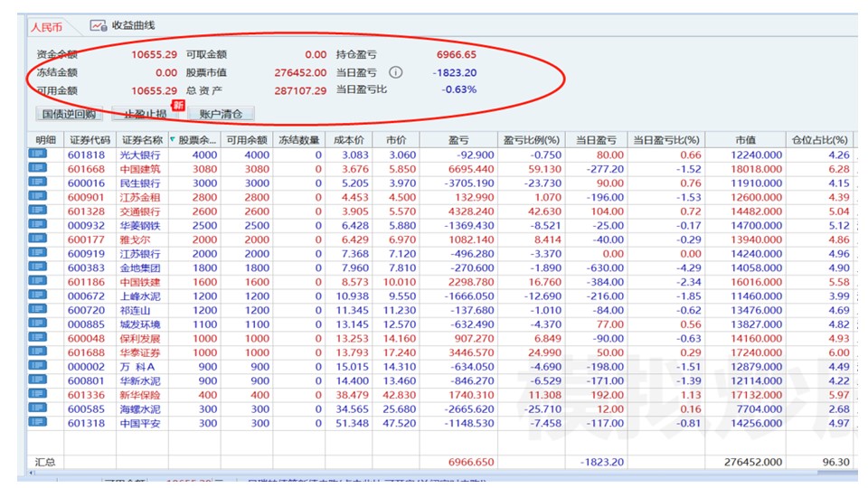Viewport: 868px width, 488px height.
Task: Select stock name 交通银行
Action: click(x=140, y=211)
